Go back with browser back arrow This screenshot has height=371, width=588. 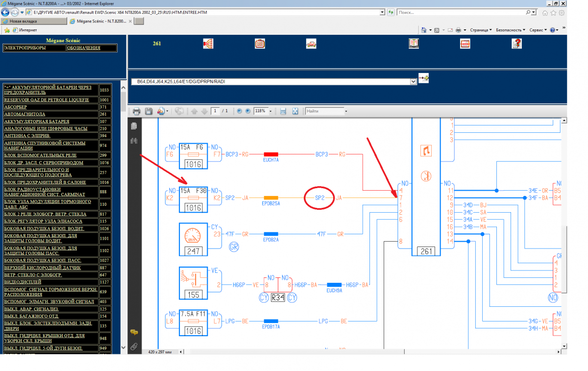pyautogui.click(x=6, y=12)
